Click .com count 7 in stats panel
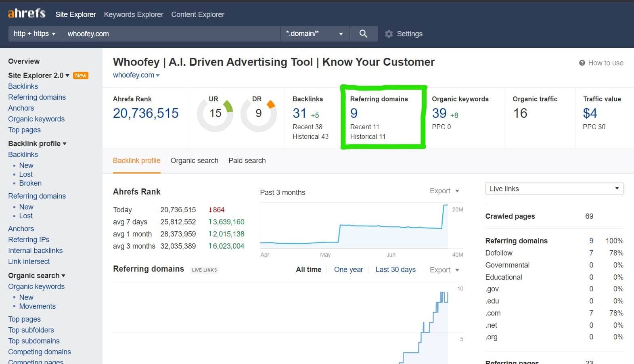The height and width of the screenshot is (364, 634). pyautogui.click(x=591, y=313)
